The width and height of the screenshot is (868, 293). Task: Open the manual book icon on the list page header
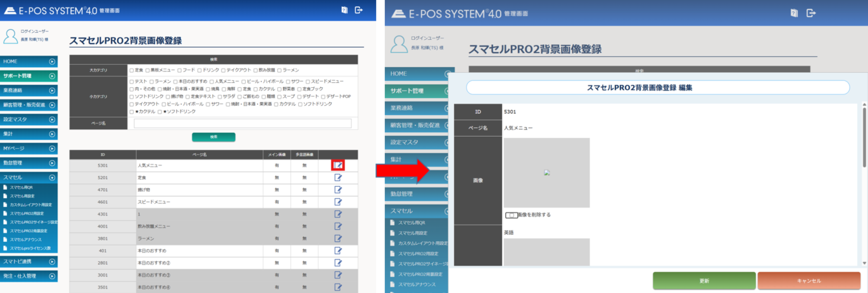(344, 10)
